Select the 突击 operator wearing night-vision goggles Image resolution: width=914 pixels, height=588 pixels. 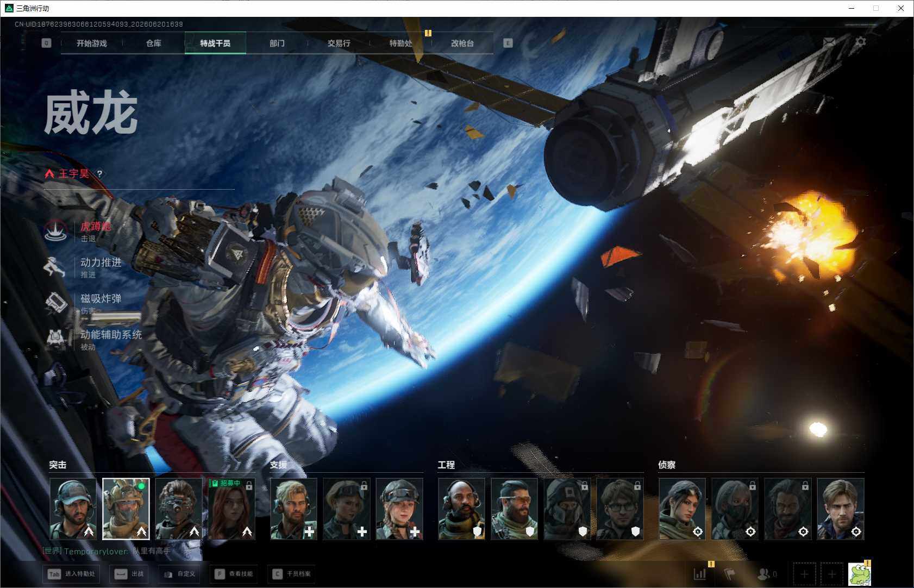179,509
